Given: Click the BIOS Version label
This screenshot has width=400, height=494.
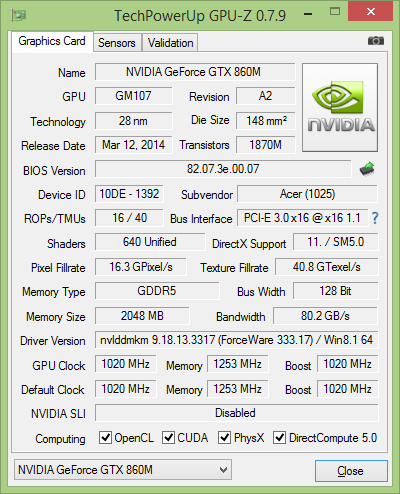Looking at the screenshot, I should (x=54, y=171).
